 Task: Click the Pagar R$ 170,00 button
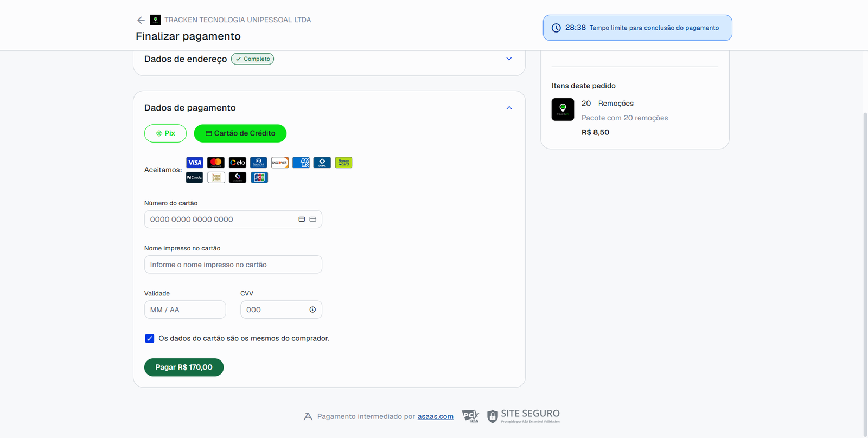pyautogui.click(x=184, y=367)
